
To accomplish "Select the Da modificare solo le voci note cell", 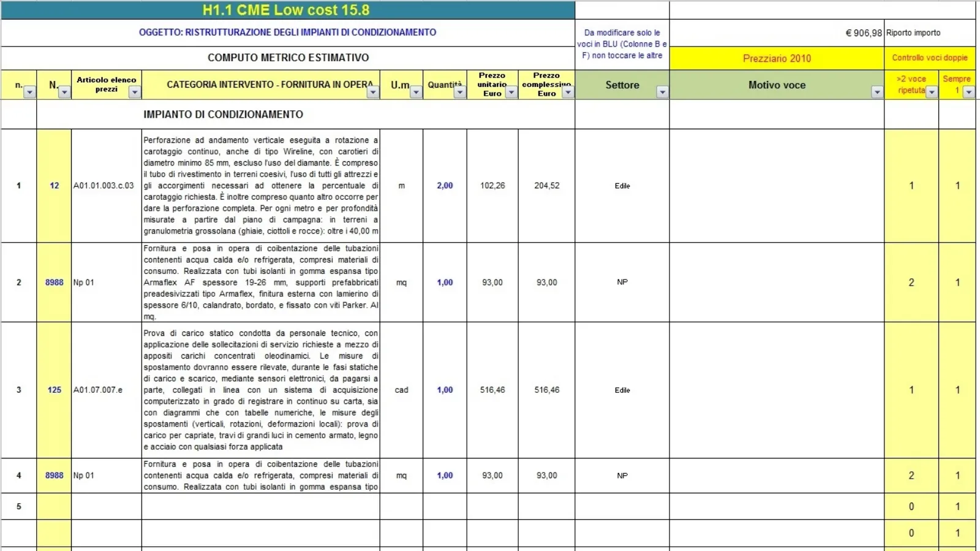I will [622, 44].
